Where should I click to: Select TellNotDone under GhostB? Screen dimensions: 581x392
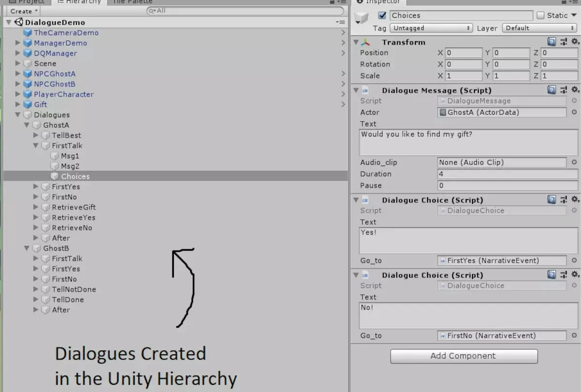pos(74,289)
